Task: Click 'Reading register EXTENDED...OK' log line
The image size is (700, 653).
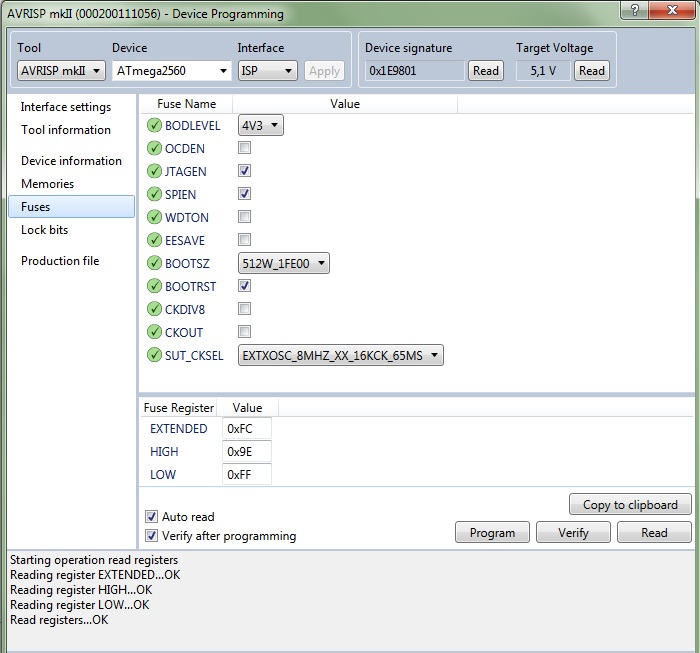Action: tap(95, 574)
